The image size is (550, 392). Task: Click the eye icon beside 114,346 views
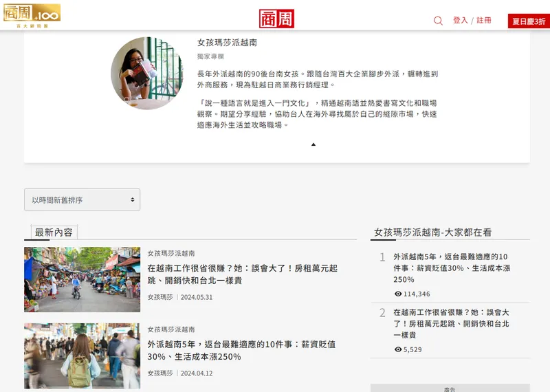pyautogui.click(x=398, y=294)
